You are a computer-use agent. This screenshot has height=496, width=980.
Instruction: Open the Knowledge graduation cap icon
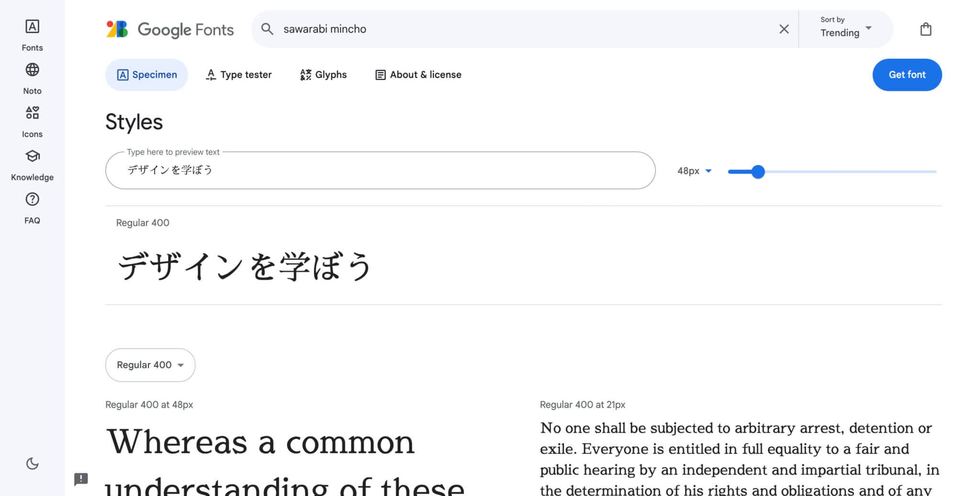32,156
